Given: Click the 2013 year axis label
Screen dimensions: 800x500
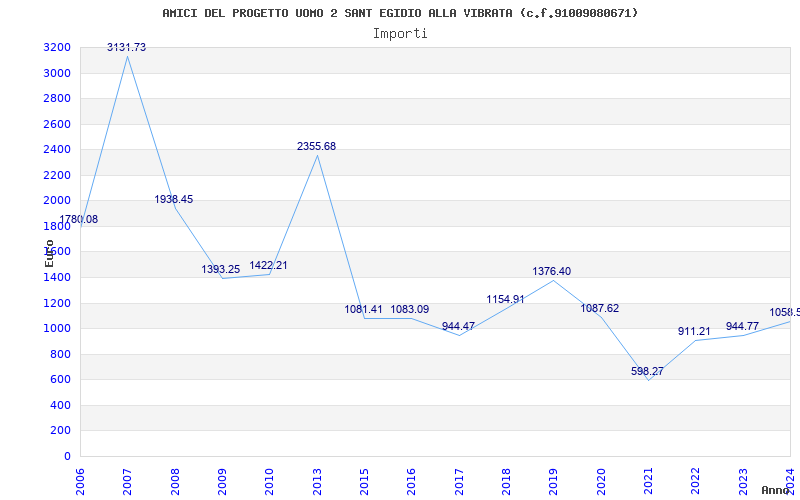Looking at the screenshot, I should [x=317, y=482].
